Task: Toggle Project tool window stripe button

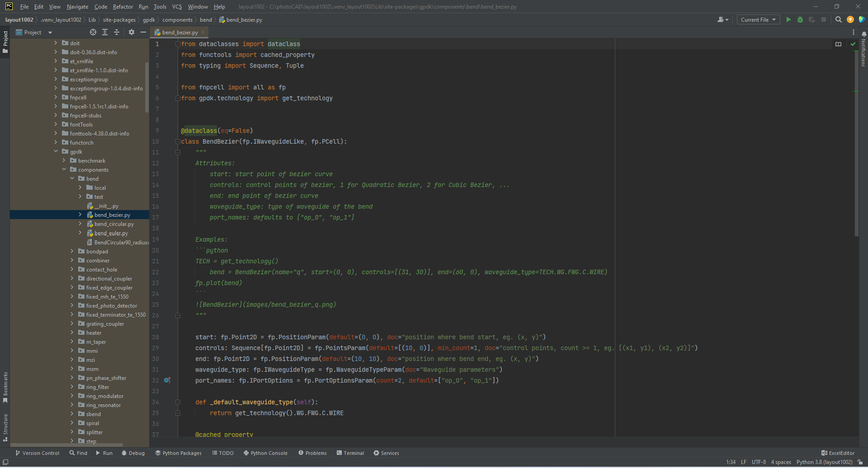Action: click(x=5, y=42)
